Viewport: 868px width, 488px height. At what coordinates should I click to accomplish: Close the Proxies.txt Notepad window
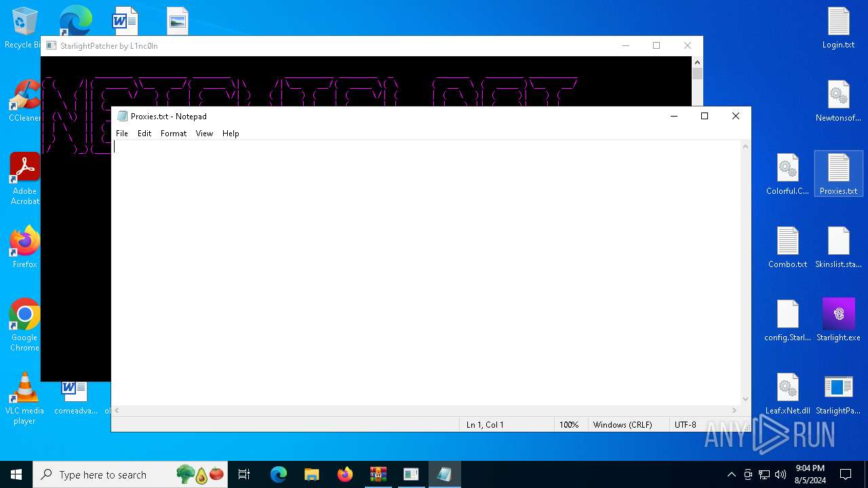click(x=736, y=116)
